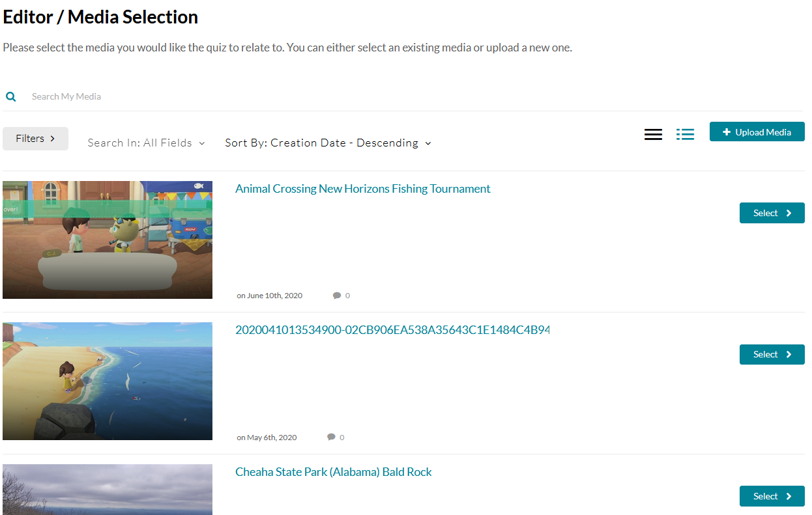The width and height of the screenshot is (812, 515).
Task: Open Animal Crossing New Horizons Fishing Tournament link
Action: coord(362,189)
